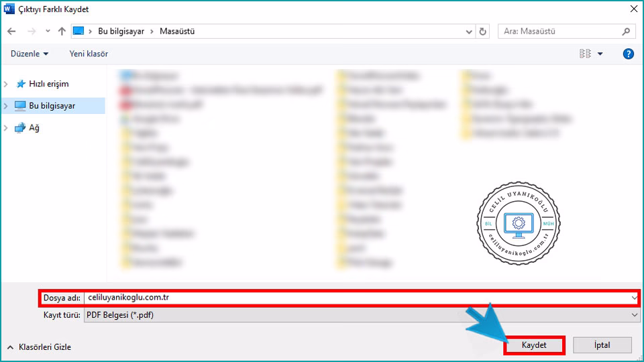Open the recent locations dropdown arrow
This screenshot has width=644, height=362.
click(48, 32)
